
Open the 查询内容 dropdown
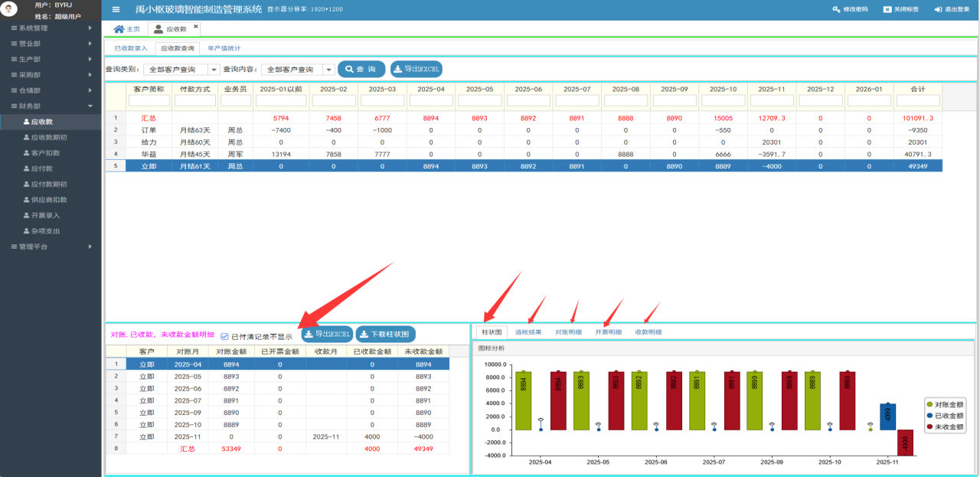[328, 70]
